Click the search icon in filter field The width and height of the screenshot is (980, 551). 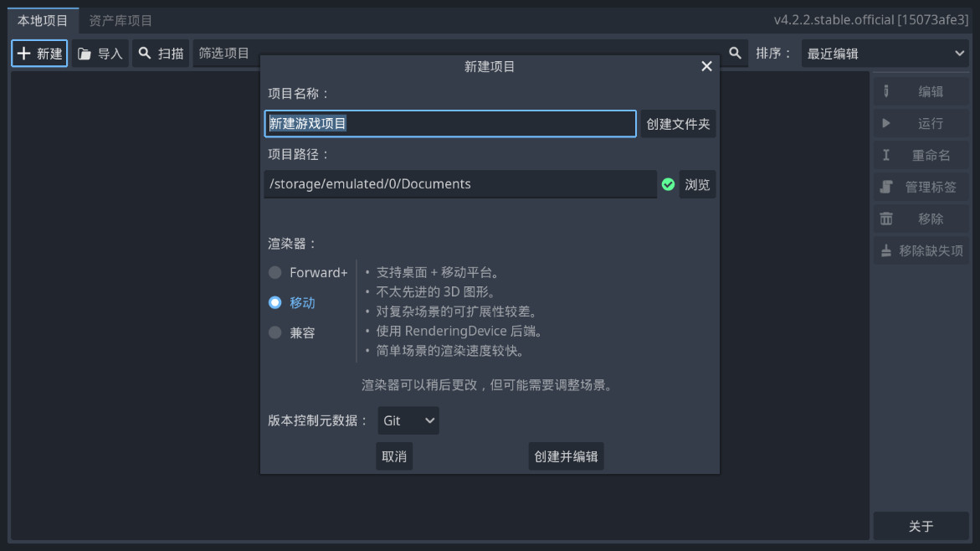(x=735, y=53)
